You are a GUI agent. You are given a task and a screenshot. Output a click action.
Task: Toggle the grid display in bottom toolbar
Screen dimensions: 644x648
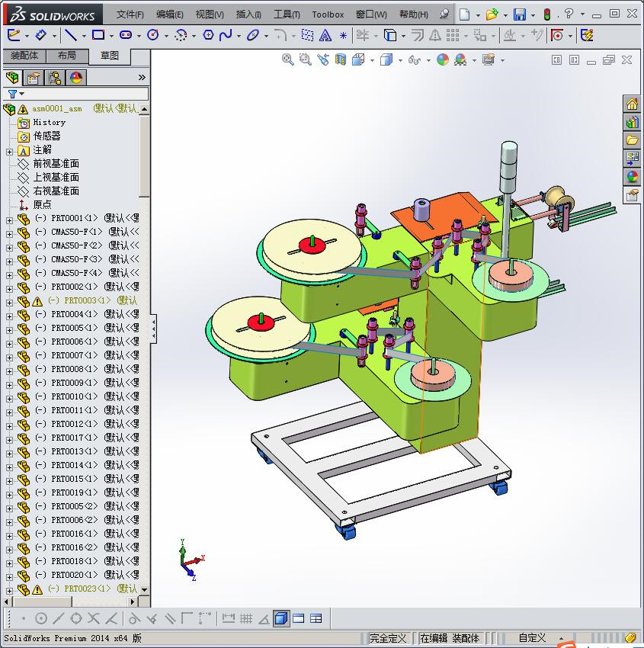tap(246, 618)
